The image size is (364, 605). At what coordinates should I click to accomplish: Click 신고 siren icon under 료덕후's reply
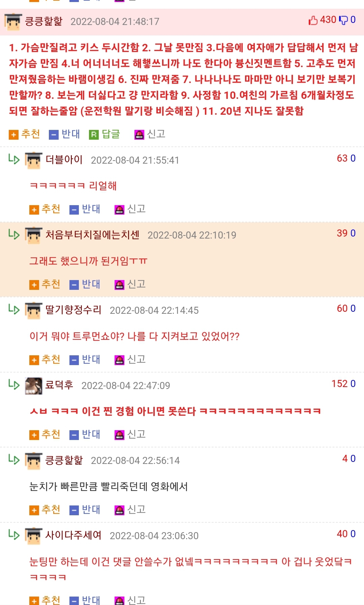119,435
